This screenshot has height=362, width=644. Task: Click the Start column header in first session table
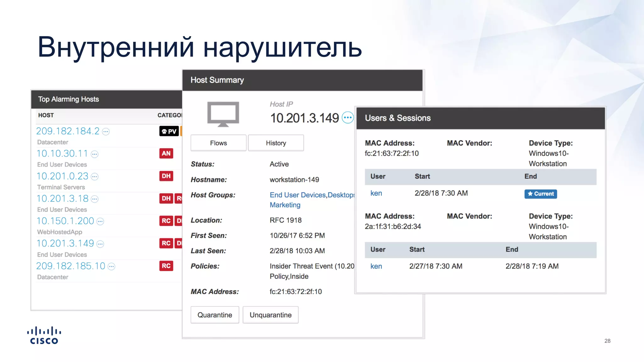tap(422, 176)
